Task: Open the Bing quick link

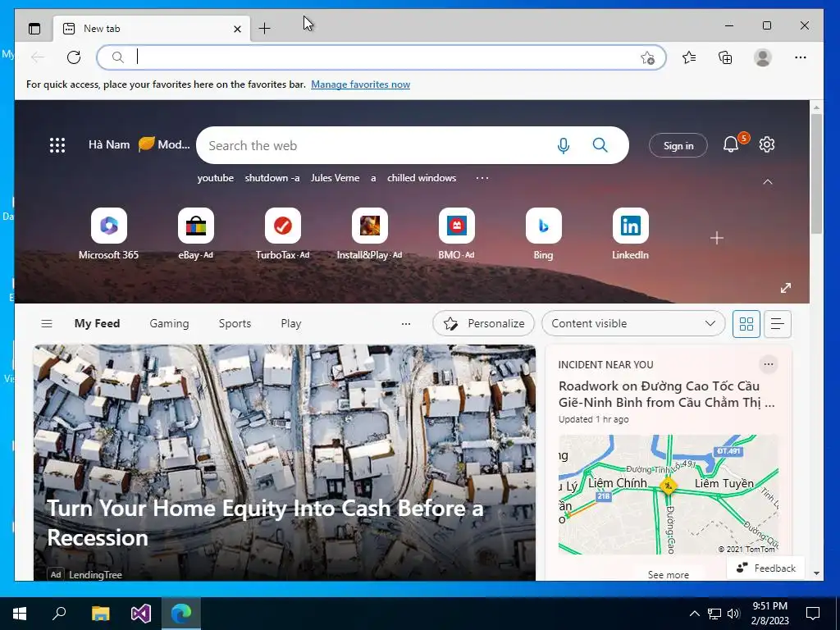Action: (543, 234)
